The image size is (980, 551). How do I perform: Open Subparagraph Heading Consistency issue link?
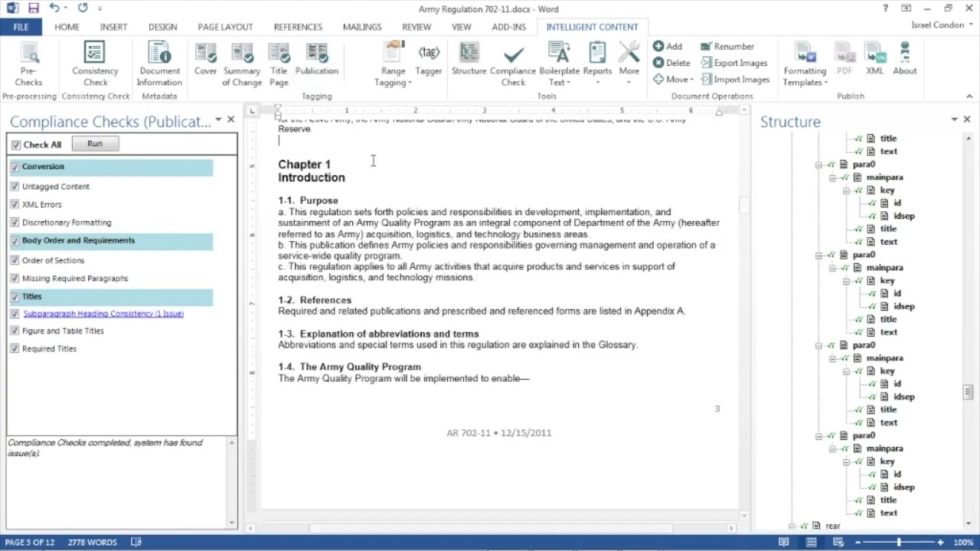[103, 314]
